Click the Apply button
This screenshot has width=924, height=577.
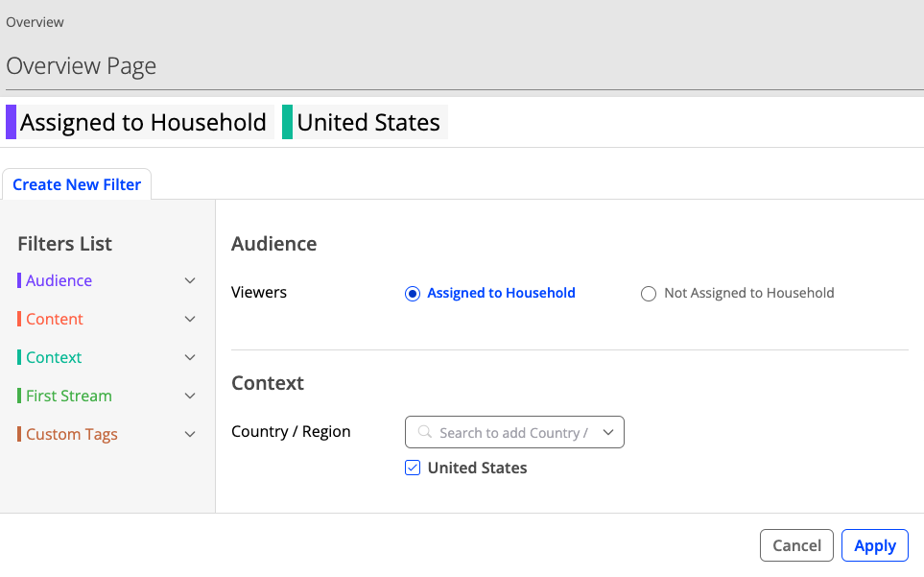tap(875, 545)
